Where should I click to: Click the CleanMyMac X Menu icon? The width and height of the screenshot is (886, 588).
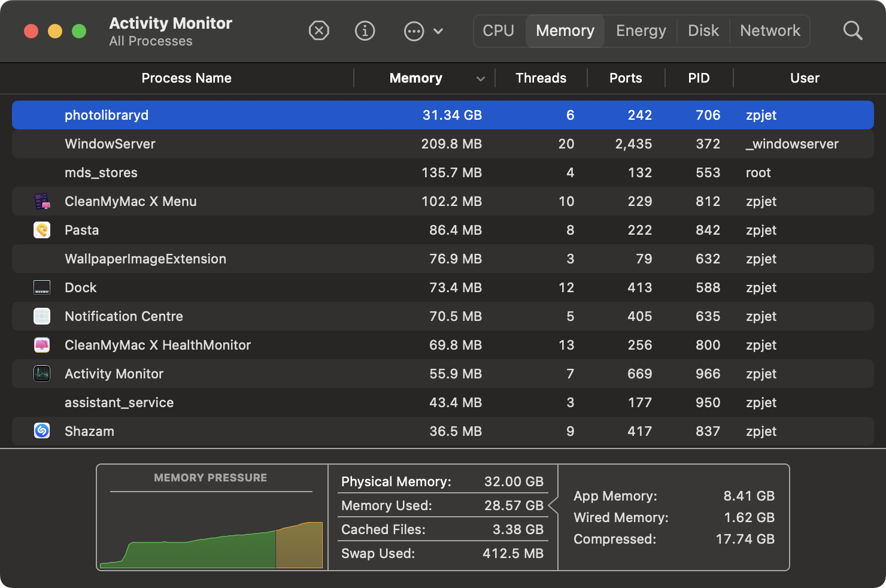point(42,201)
